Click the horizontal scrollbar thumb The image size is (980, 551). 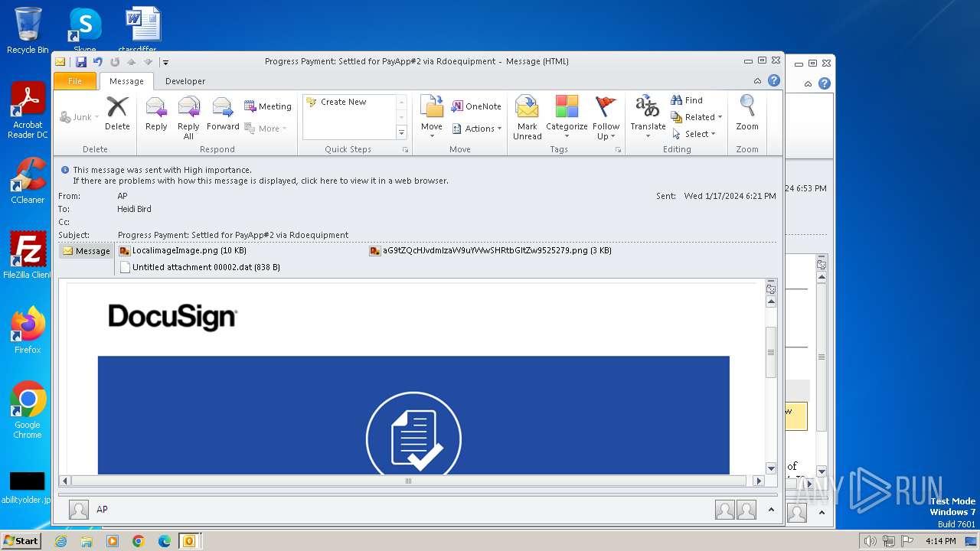point(408,481)
